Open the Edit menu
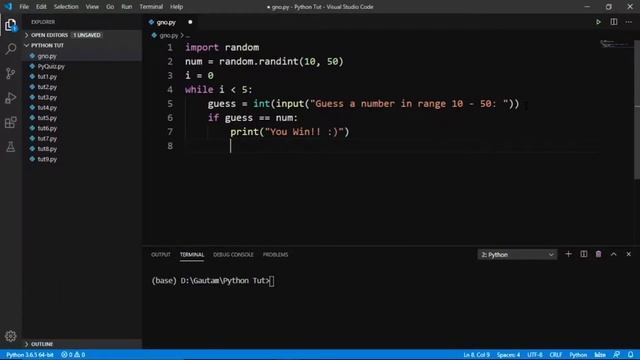The image size is (640, 360). point(41,7)
